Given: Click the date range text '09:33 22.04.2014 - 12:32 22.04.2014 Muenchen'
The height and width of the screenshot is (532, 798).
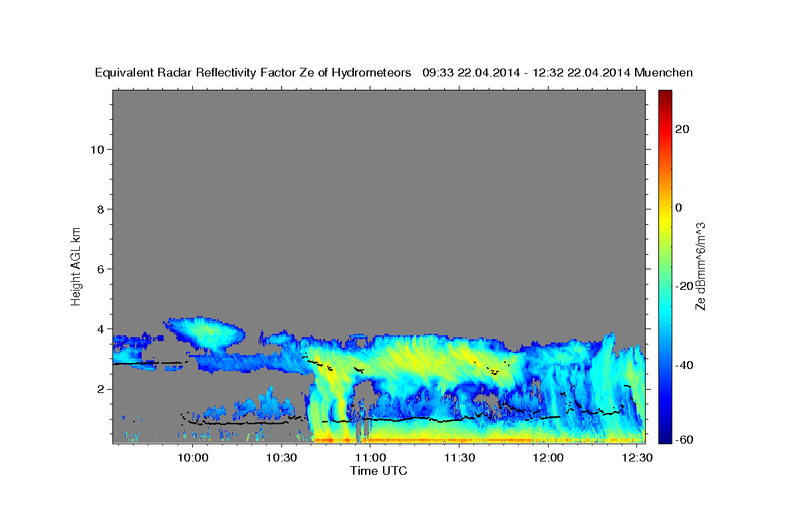Looking at the screenshot, I should [x=557, y=73].
